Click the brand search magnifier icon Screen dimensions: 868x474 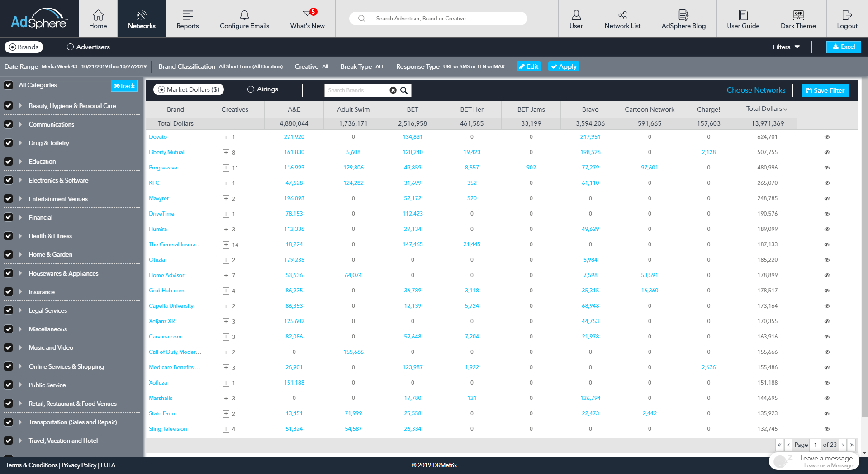pos(404,90)
